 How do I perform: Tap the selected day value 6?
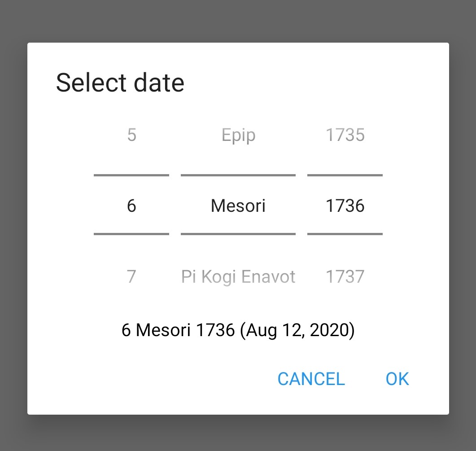(131, 206)
